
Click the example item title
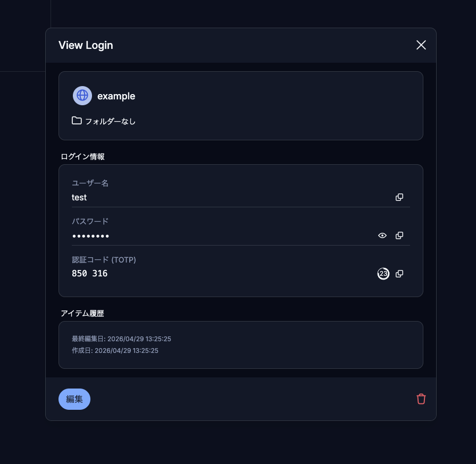[x=116, y=96]
